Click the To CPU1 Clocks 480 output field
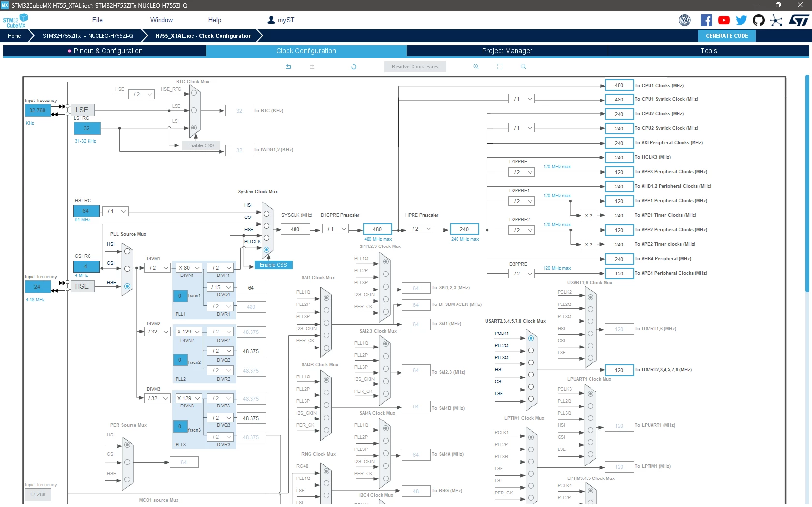 click(x=619, y=85)
